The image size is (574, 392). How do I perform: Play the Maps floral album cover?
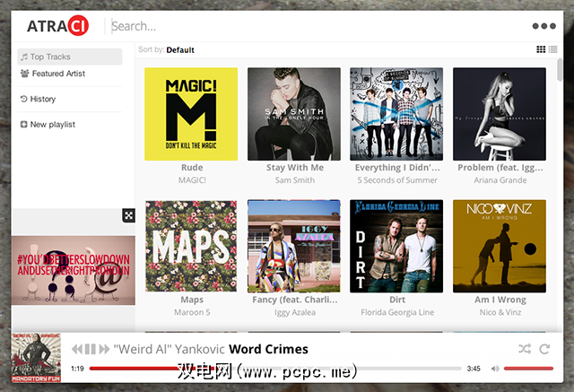[x=191, y=246]
